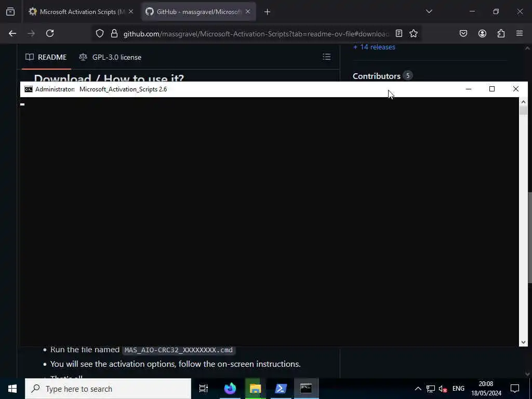
Task: Close the Microsoft_Activation_Scripts console window
Action: click(x=516, y=89)
